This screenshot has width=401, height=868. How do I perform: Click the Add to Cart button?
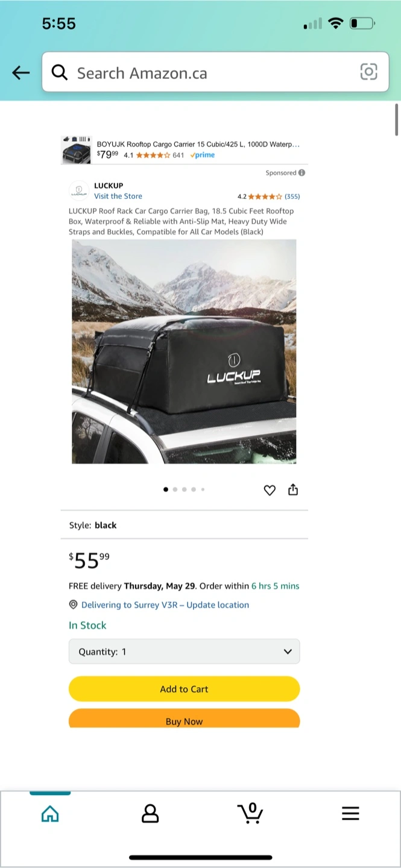point(184,689)
